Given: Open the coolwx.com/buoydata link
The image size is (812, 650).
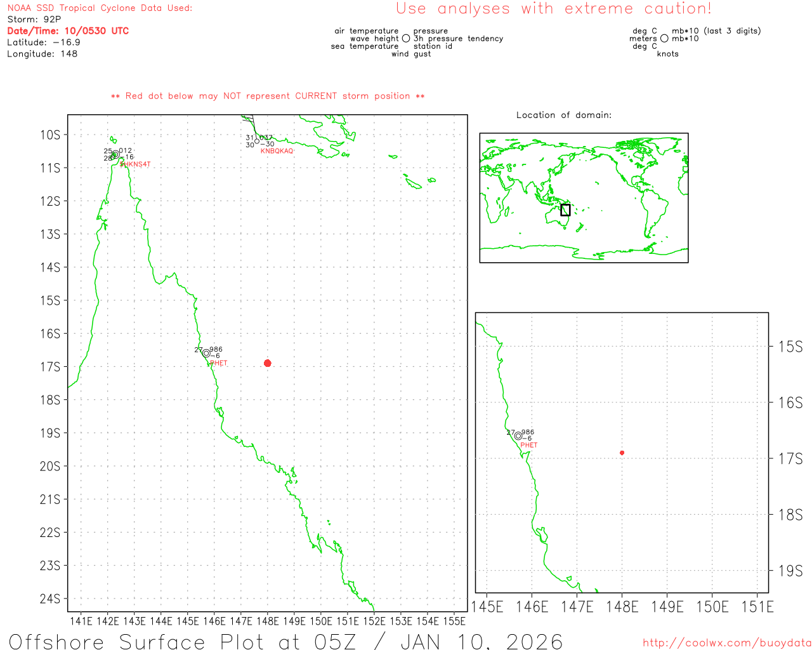Looking at the screenshot, I should (727, 643).
